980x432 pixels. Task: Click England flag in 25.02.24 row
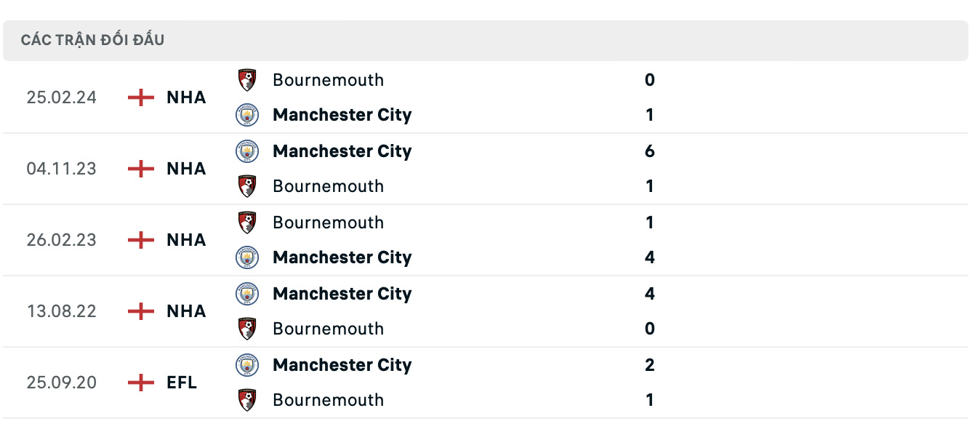pos(140,97)
